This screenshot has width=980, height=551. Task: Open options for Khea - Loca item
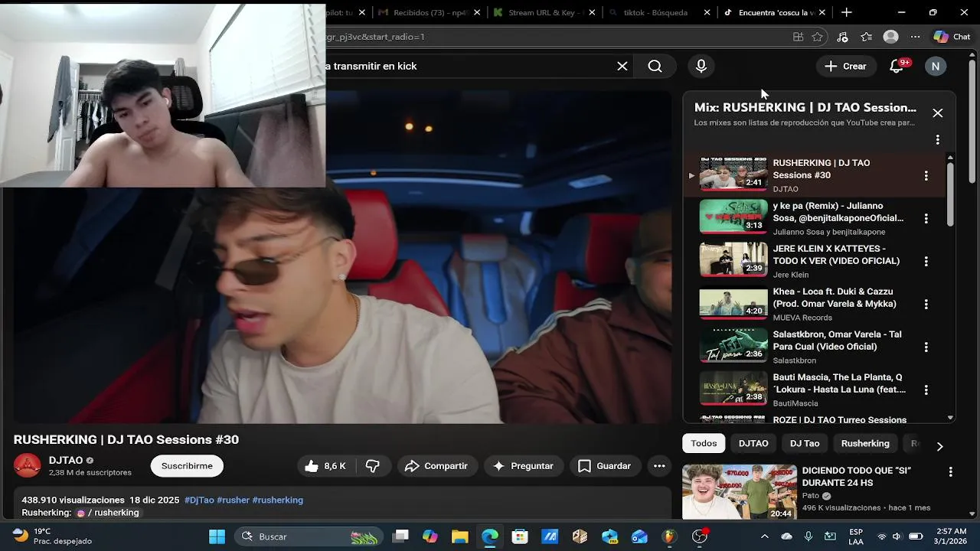(926, 305)
